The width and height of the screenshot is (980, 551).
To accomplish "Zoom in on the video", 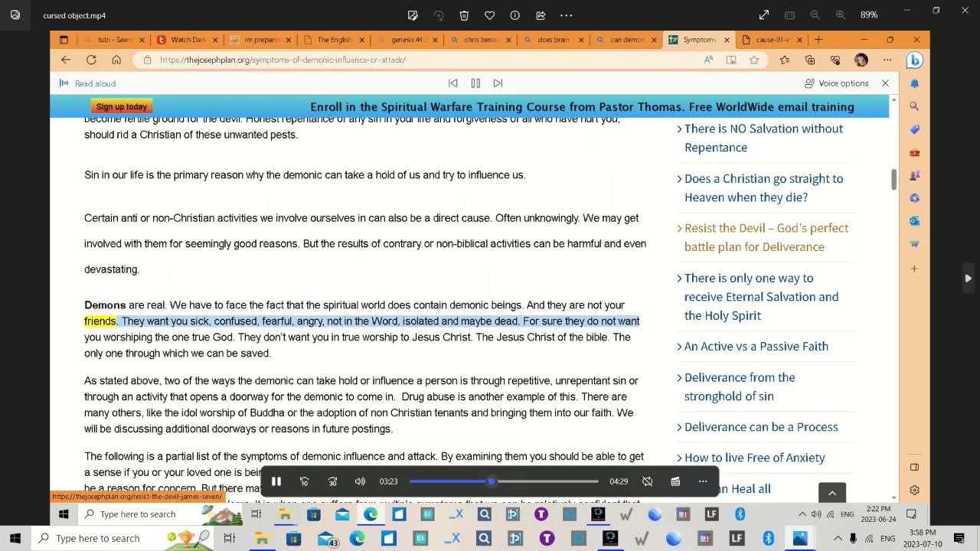I will tap(841, 15).
